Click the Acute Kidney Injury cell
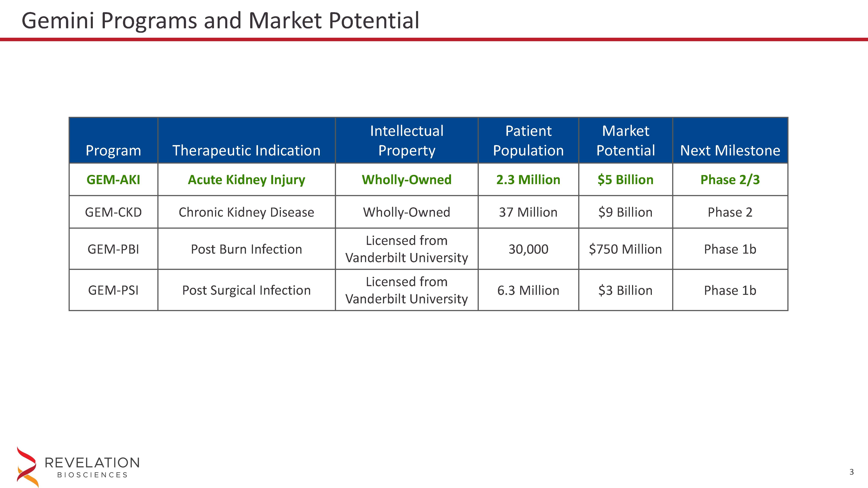The image size is (868, 488). 246,179
